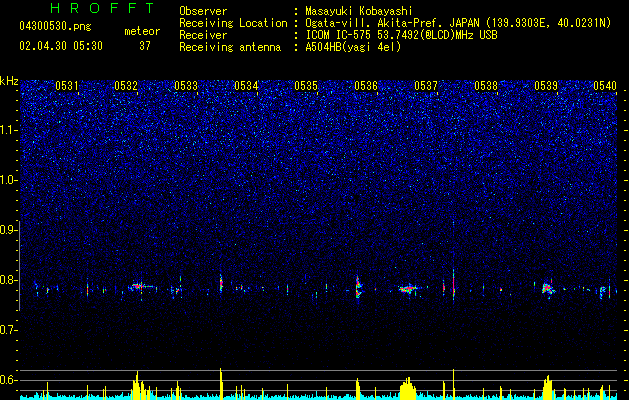This screenshot has height=400, width=629.
Task: Click the kHz axis unit label
Action: click(x=9, y=81)
